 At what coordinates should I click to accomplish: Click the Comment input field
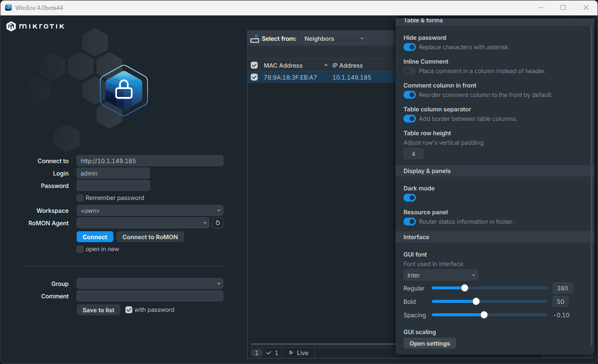150,296
